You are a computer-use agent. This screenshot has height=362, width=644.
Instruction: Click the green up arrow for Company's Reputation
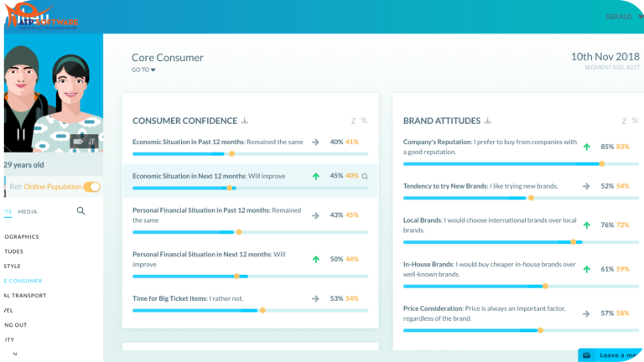pos(586,147)
